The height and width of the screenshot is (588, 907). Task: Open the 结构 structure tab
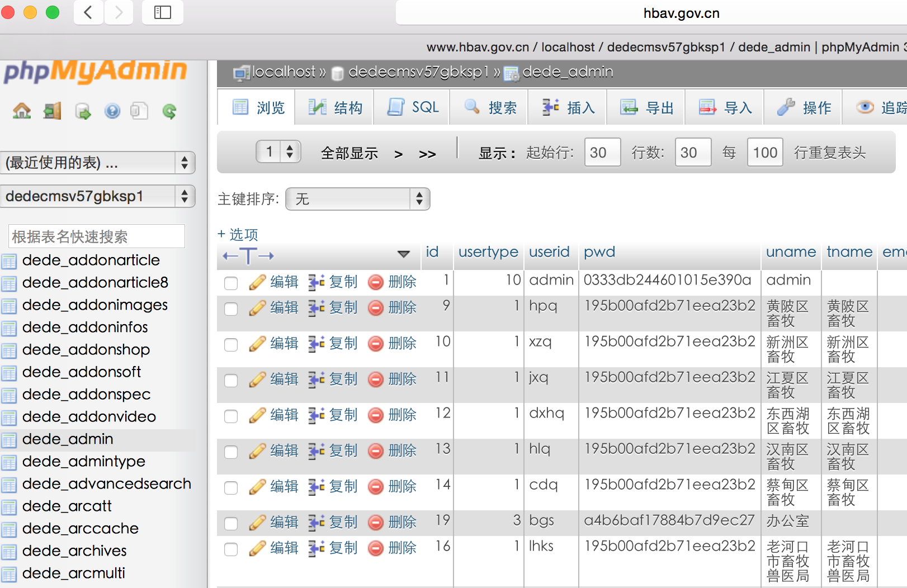point(336,107)
